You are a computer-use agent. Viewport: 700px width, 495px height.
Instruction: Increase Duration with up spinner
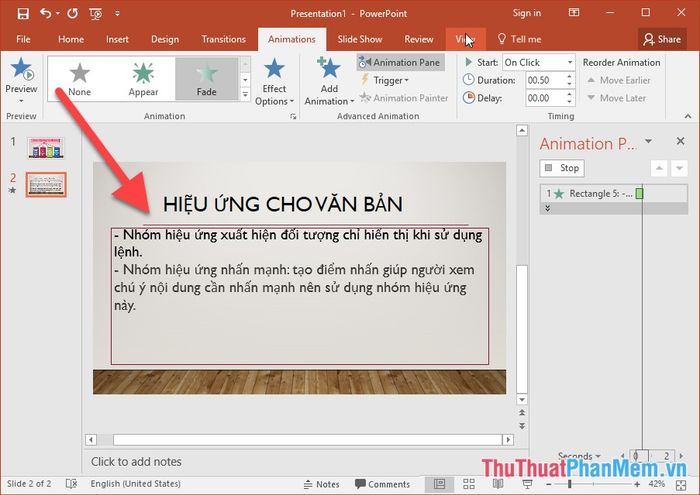tap(569, 77)
